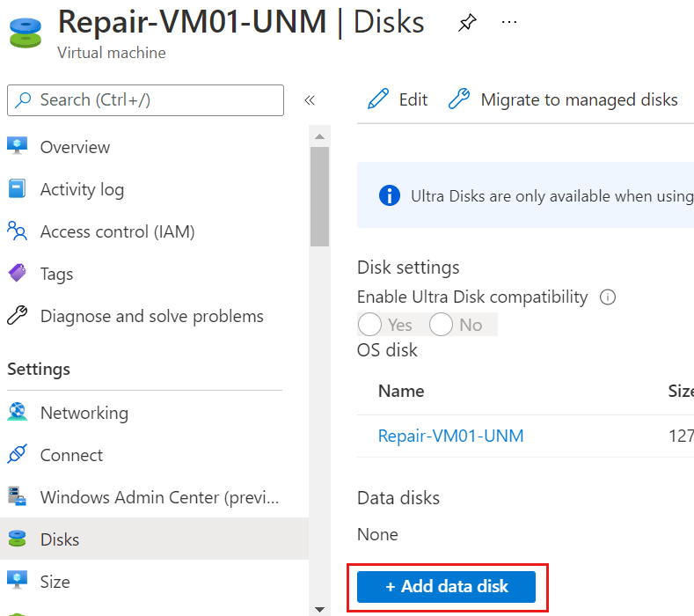Click the Diagnose and solve problems wrench icon
Image resolution: width=694 pixels, height=616 pixels.
[x=18, y=316]
